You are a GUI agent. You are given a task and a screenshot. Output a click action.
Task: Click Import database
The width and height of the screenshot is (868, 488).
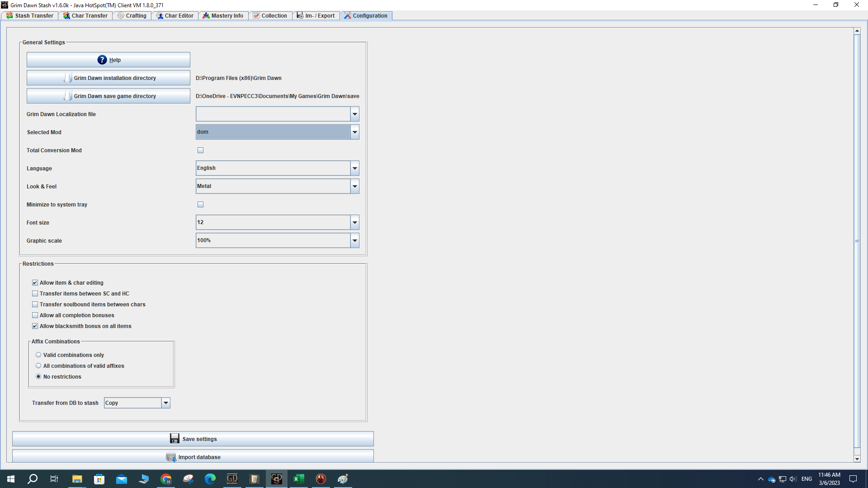193,456
